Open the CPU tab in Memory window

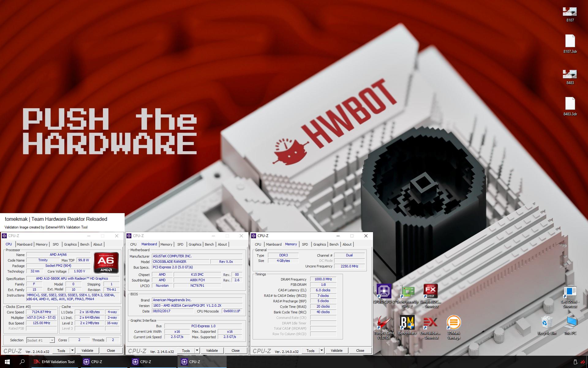pos(258,244)
